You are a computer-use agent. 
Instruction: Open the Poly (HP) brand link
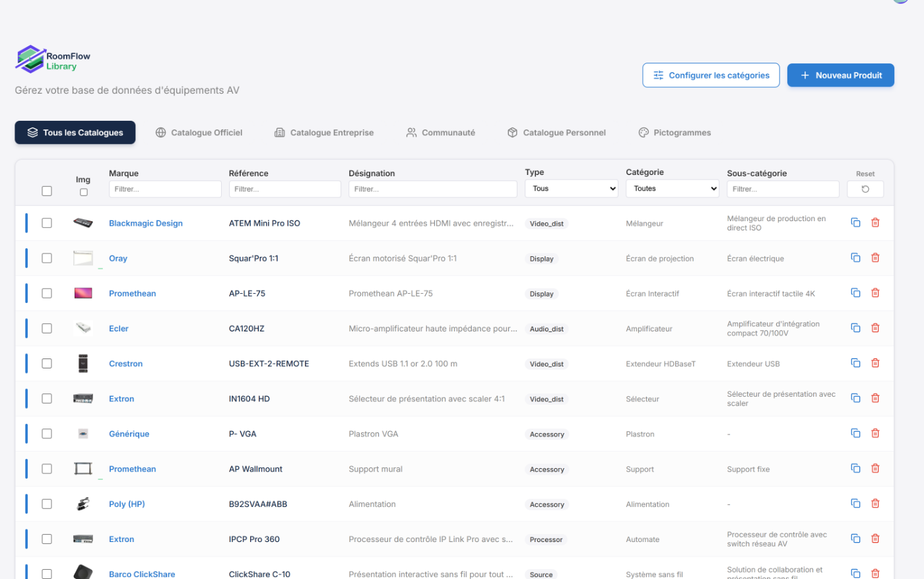click(x=127, y=504)
